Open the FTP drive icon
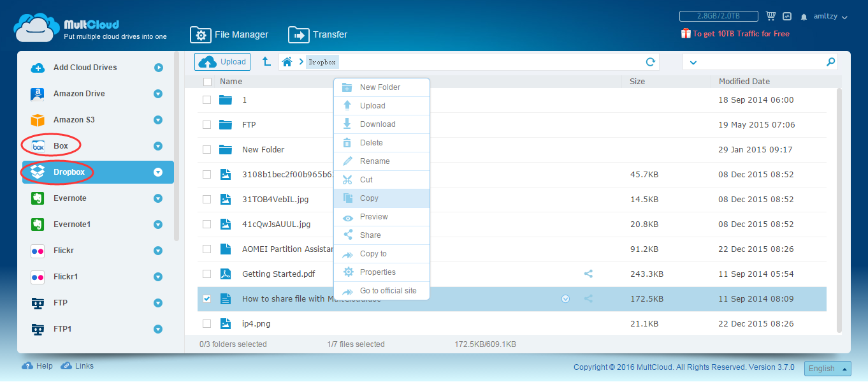This screenshot has height=382, width=868. coord(38,303)
